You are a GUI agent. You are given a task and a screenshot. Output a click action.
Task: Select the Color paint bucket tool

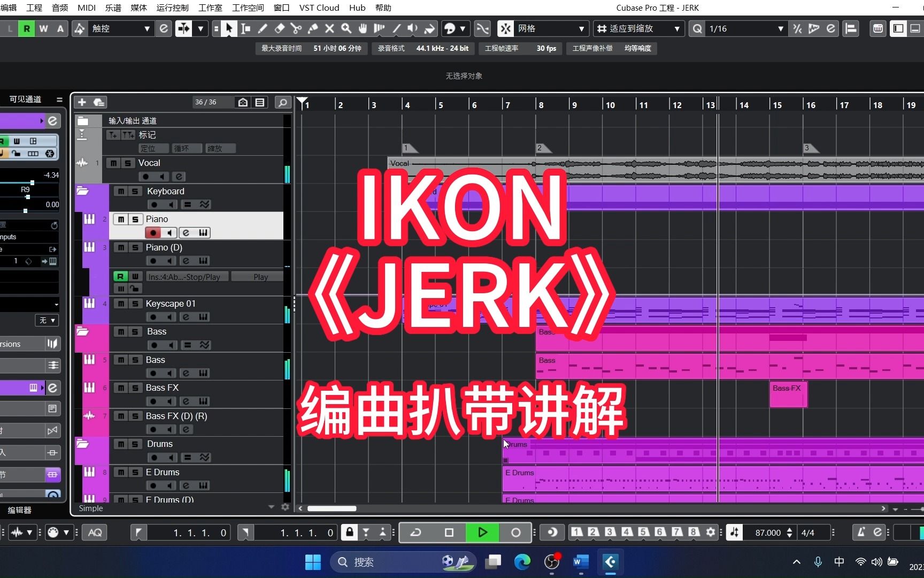click(x=429, y=28)
